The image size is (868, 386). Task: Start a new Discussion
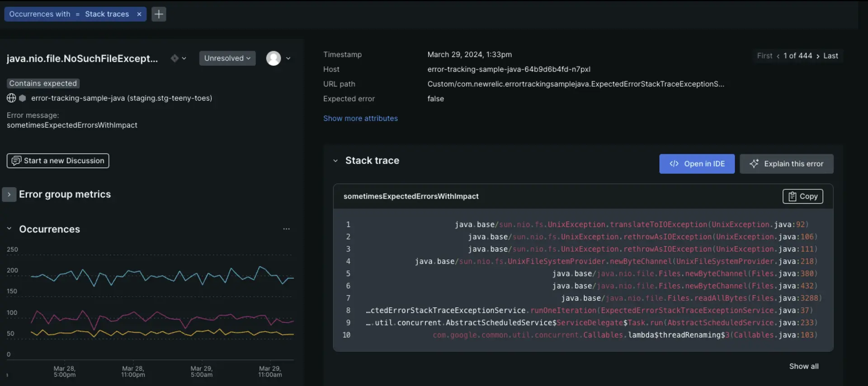pos(58,161)
